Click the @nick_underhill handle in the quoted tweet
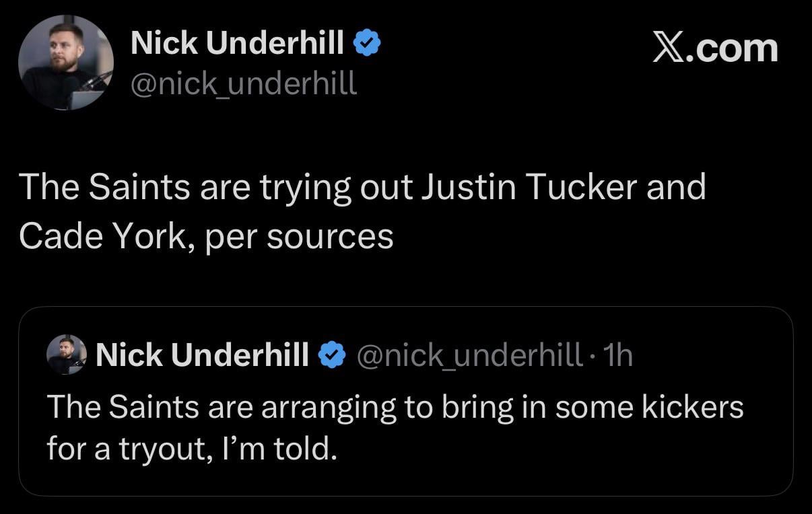The height and width of the screenshot is (514, 812). pos(469,355)
